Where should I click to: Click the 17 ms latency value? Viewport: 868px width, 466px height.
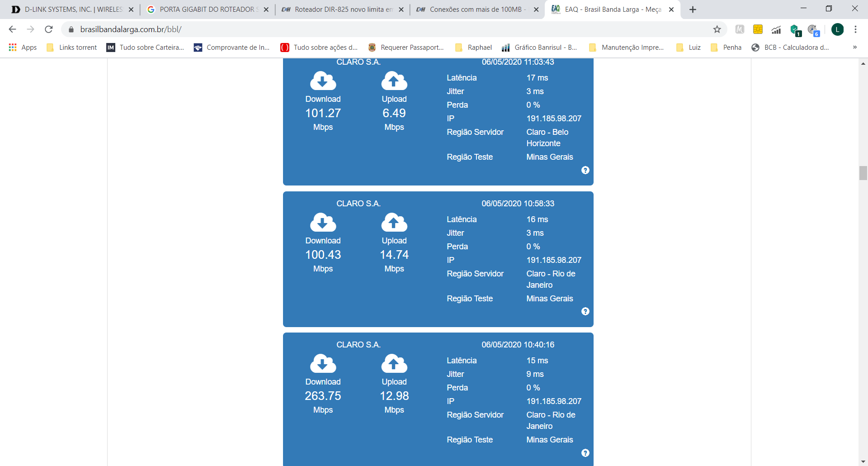pos(537,78)
